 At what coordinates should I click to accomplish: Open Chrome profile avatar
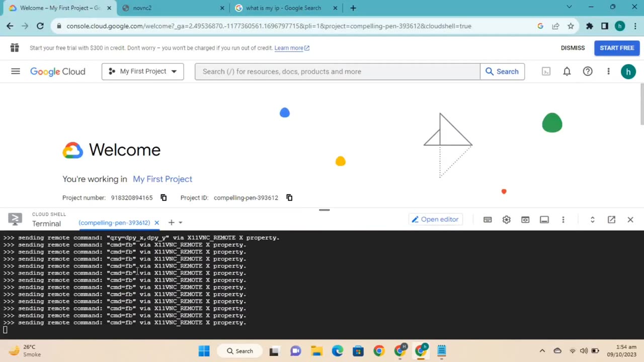coord(620,26)
